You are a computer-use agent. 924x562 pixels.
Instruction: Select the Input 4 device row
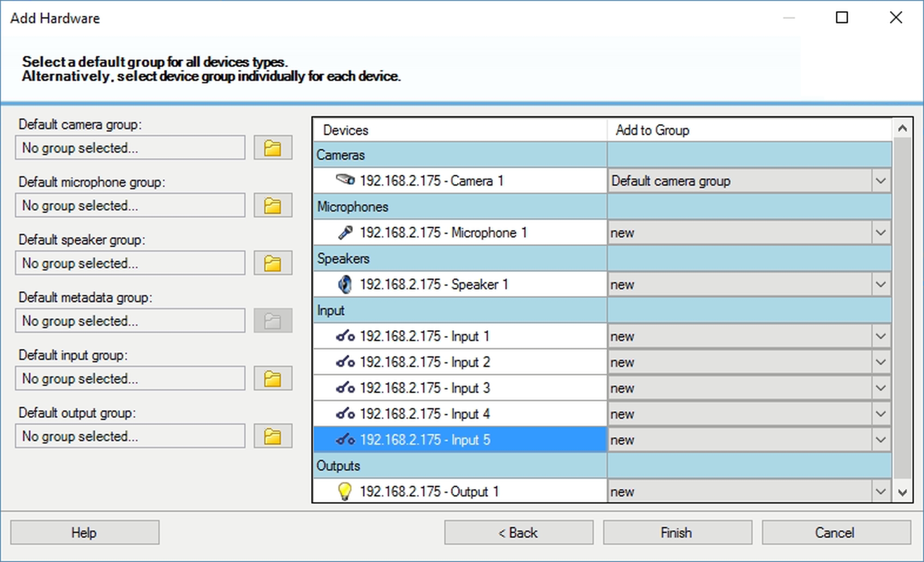(x=424, y=414)
